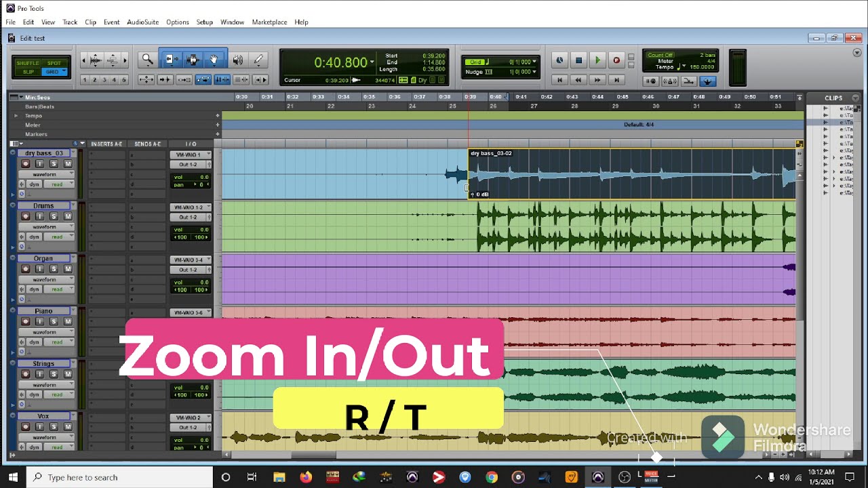Open the Track menu
Screen dimensions: 868x488
[x=70, y=22]
